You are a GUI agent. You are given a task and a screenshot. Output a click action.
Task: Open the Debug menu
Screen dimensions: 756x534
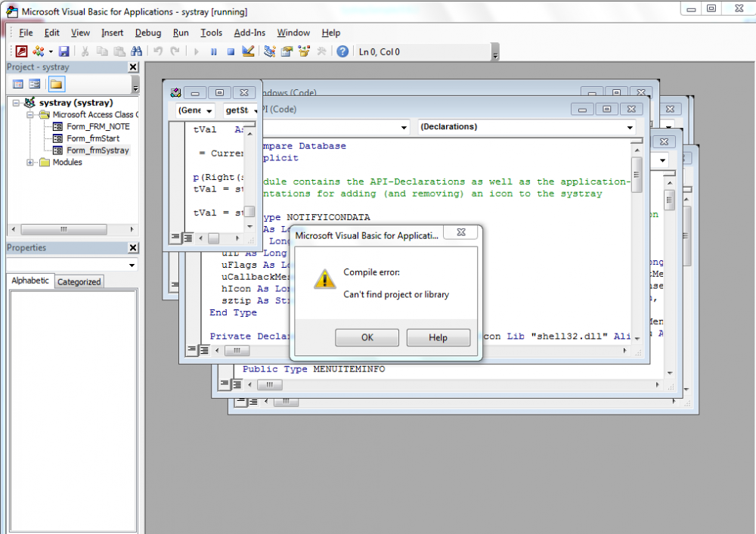[148, 33]
